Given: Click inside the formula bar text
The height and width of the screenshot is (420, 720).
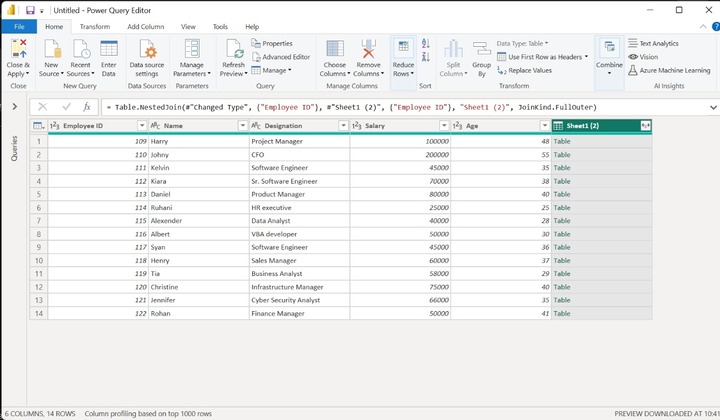Looking at the screenshot, I should [x=400, y=106].
